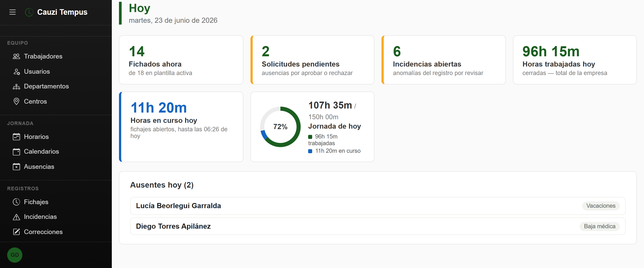This screenshot has width=644, height=268.
Task: Open Trabajadores via its people icon
Action: [x=16, y=57]
